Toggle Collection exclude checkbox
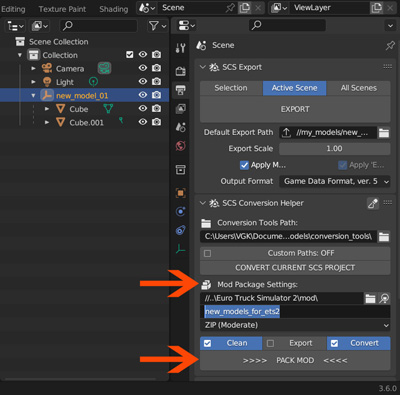The width and height of the screenshot is (400, 395). click(x=130, y=55)
